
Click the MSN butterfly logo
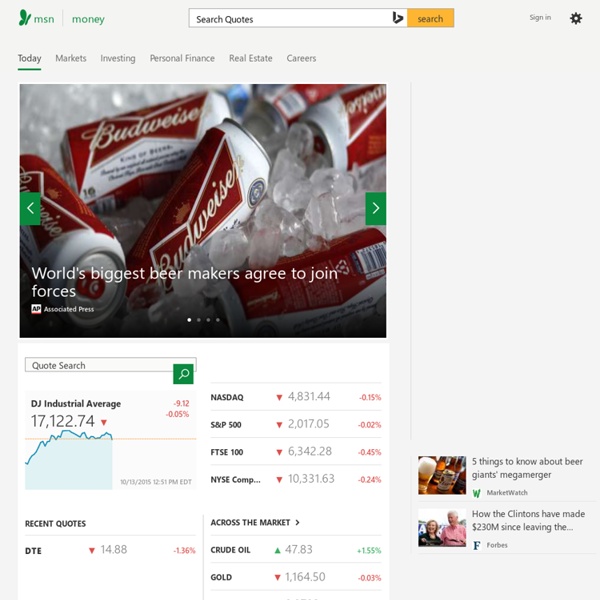(x=24, y=18)
